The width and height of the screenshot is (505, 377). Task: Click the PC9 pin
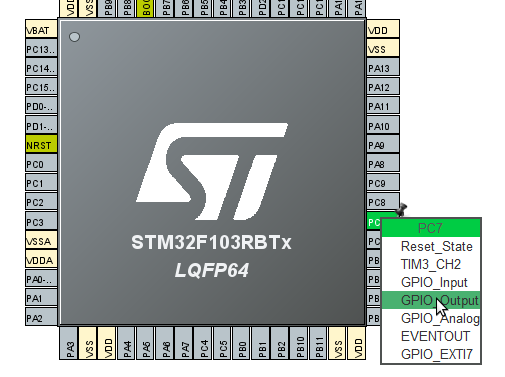(383, 183)
